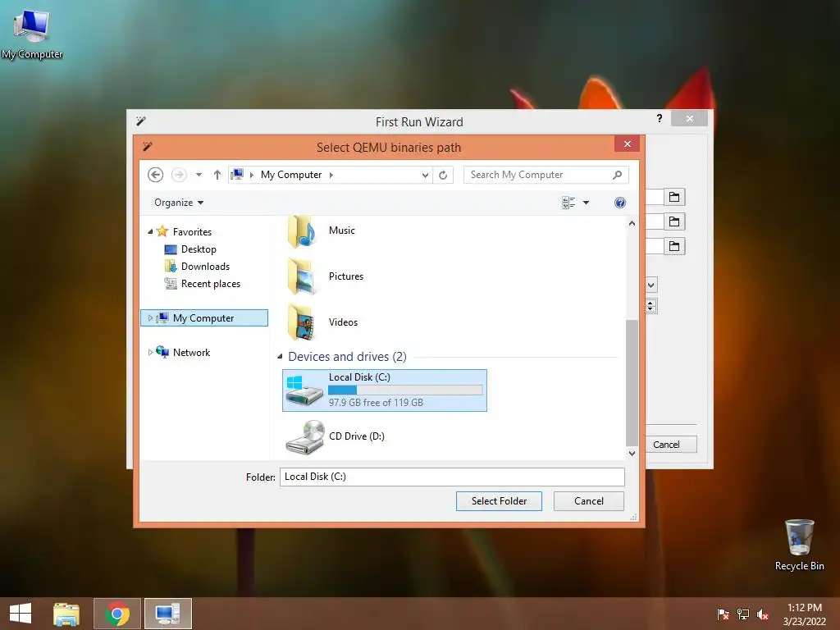Click the QEMU manager taskbar icon
This screenshot has width=840, height=630.
click(167, 614)
